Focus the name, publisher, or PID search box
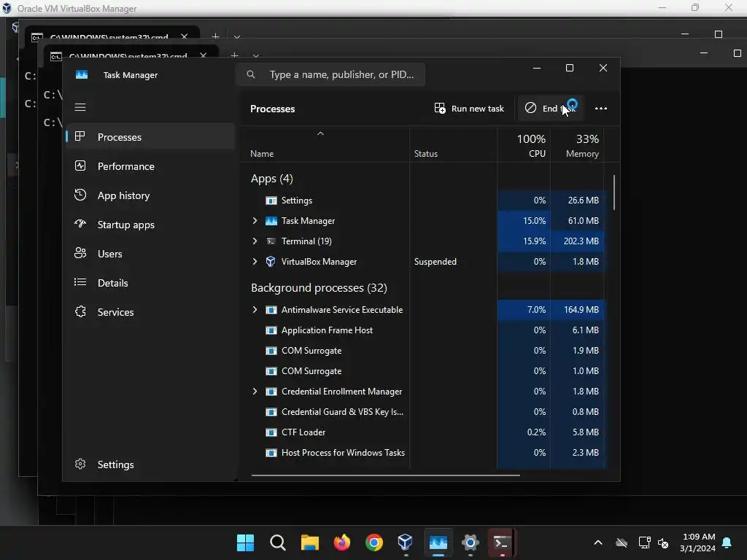Screen dimensions: 747x560 (x=330, y=74)
